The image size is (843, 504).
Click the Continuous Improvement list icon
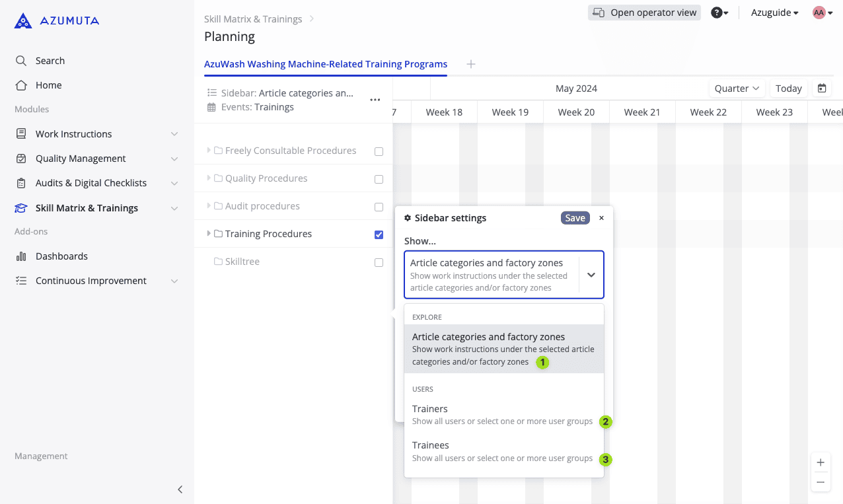click(20, 280)
